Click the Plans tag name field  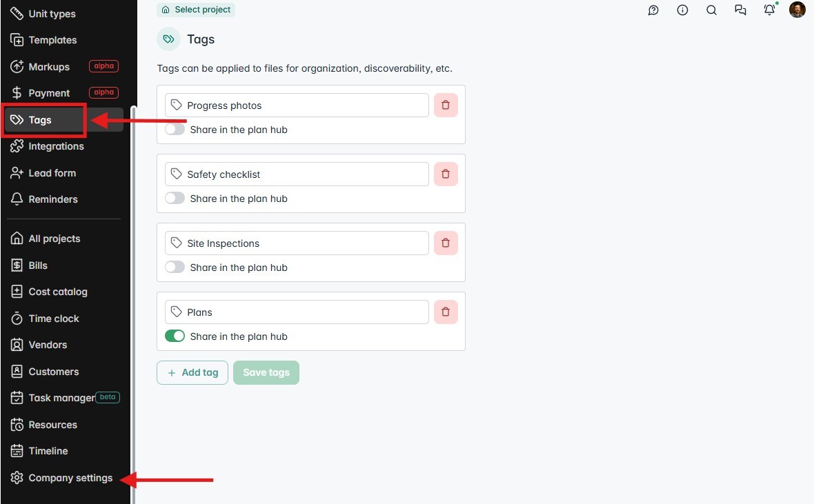[x=297, y=312]
